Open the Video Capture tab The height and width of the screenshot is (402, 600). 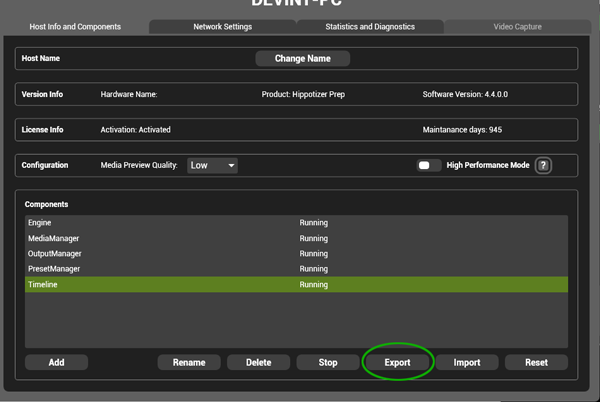click(x=517, y=27)
